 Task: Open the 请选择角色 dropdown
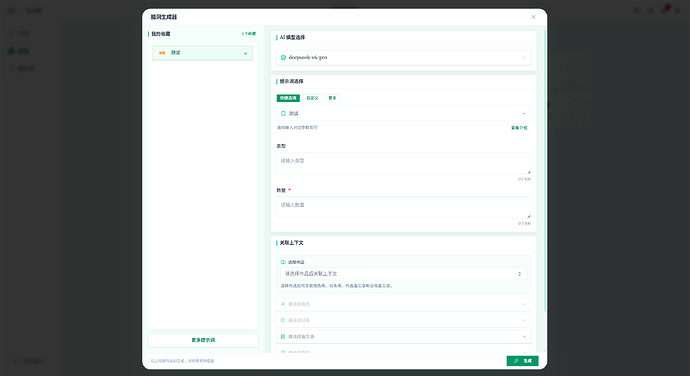click(x=404, y=304)
